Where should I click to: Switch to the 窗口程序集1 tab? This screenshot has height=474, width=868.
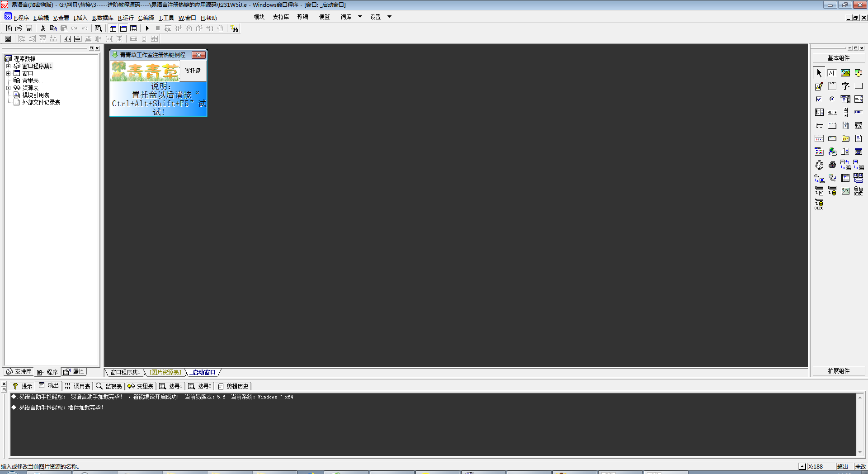pyautogui.click(x=125, y=372)
